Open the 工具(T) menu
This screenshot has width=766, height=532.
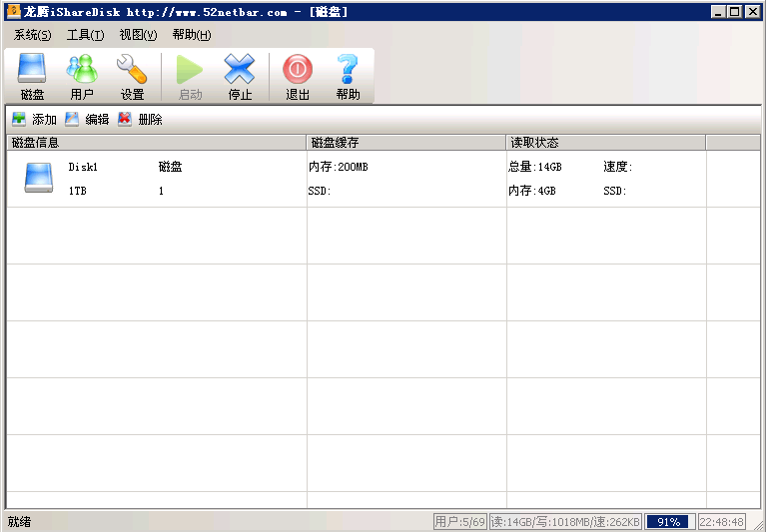click(x=85, y=35)
